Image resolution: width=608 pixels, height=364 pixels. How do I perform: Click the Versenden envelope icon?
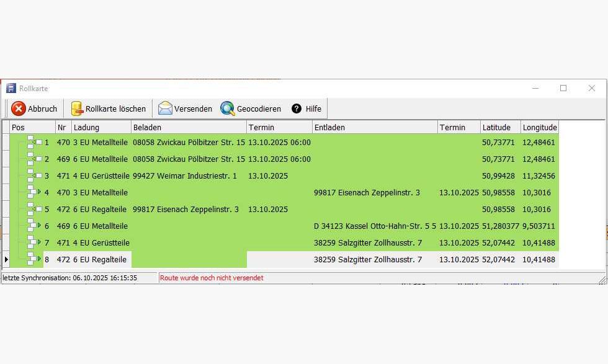point(165,109)
